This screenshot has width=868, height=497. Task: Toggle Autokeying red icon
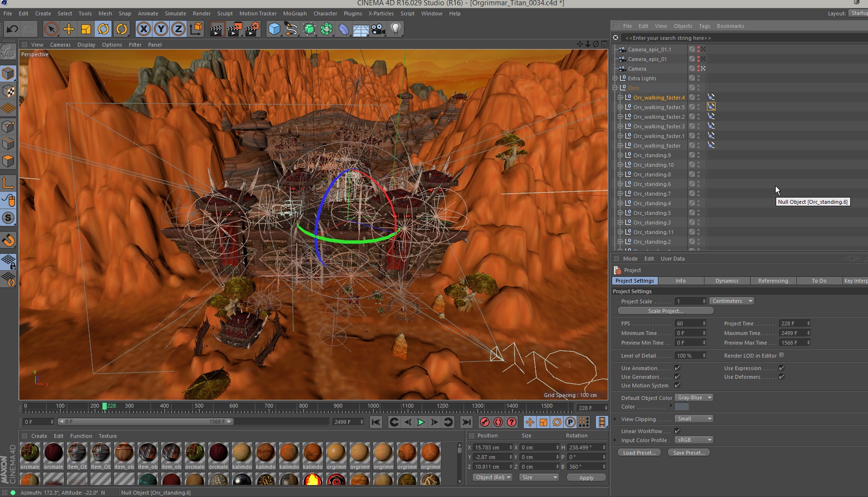tap(498, 422)
